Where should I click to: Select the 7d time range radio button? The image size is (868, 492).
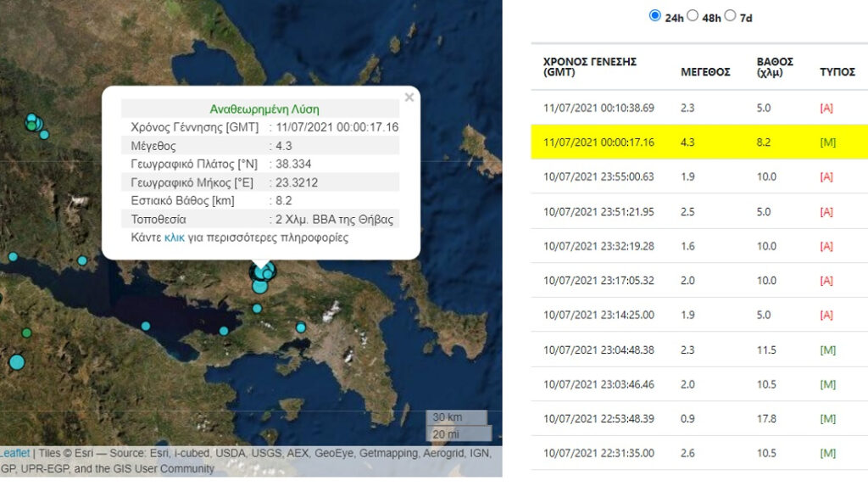[x=730, y=15]
